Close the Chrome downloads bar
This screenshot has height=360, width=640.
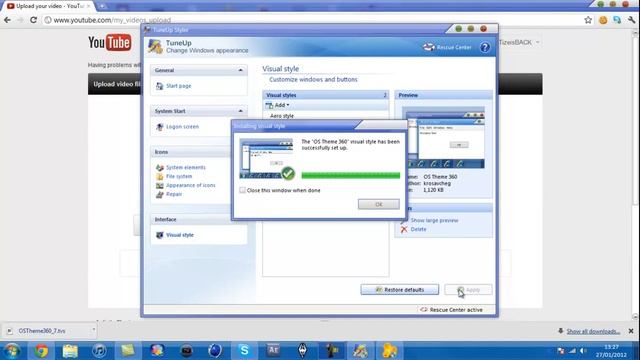coord(631,331)
